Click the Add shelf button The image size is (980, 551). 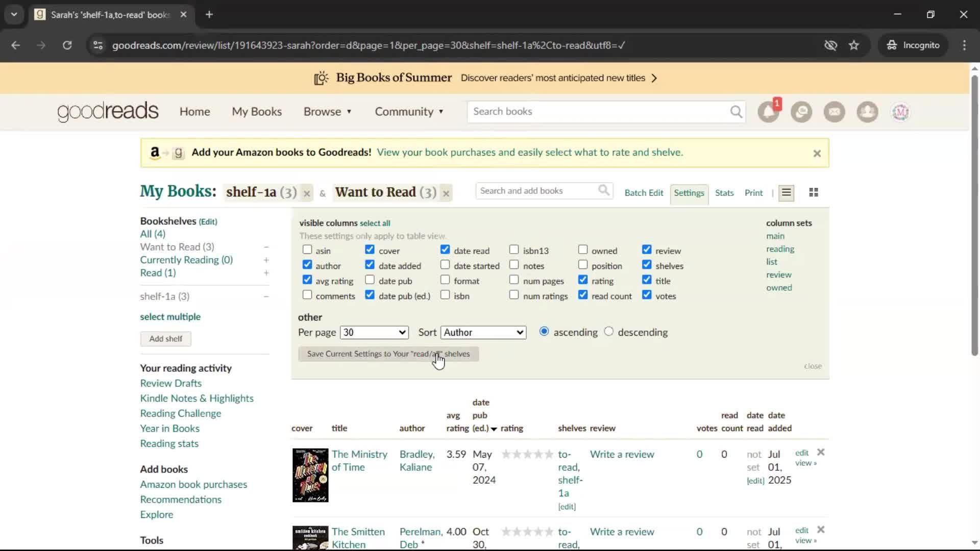(x=166, y=339)
